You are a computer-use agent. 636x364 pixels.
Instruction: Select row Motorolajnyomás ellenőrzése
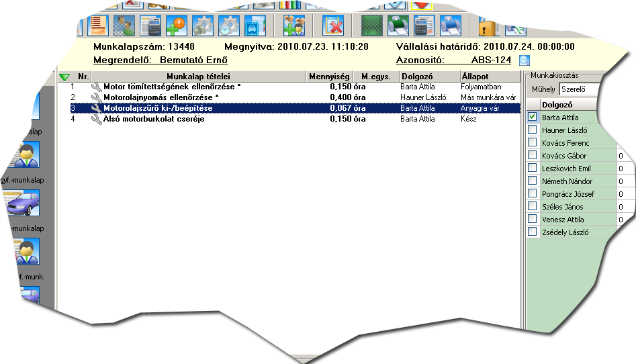pyautogui.click(x=161, y=97)
